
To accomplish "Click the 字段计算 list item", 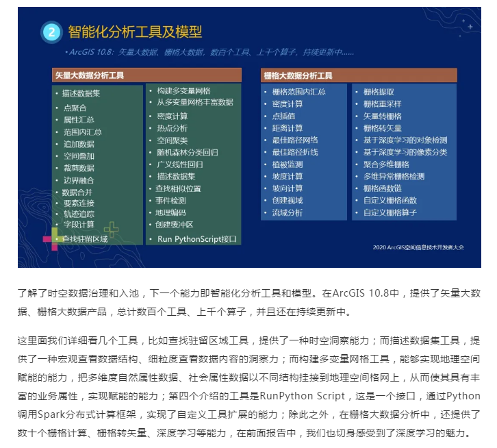I will (79, 225).
